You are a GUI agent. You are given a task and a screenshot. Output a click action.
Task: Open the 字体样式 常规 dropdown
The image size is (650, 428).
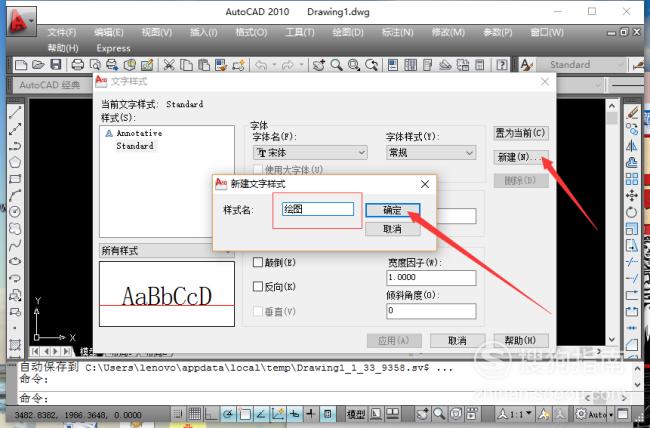(431, 153)
